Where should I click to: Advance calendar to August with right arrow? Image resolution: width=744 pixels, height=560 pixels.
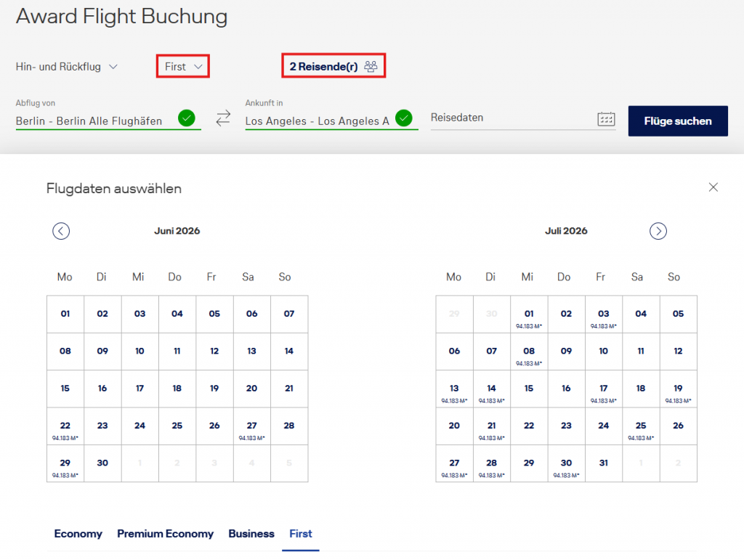(x=658, y=231)
